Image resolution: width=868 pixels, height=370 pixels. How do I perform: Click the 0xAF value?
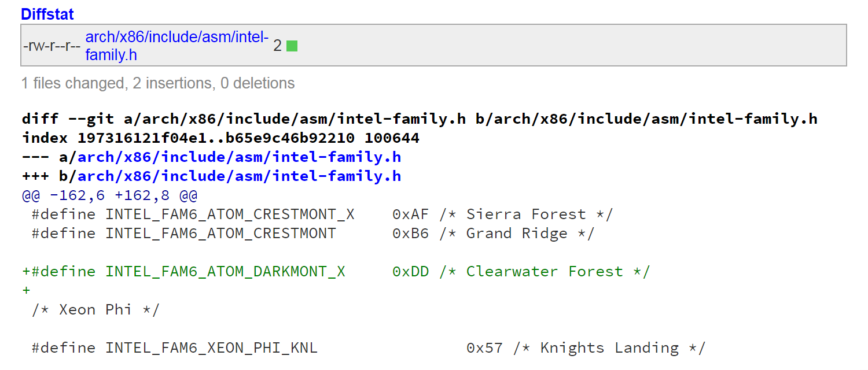410,214
